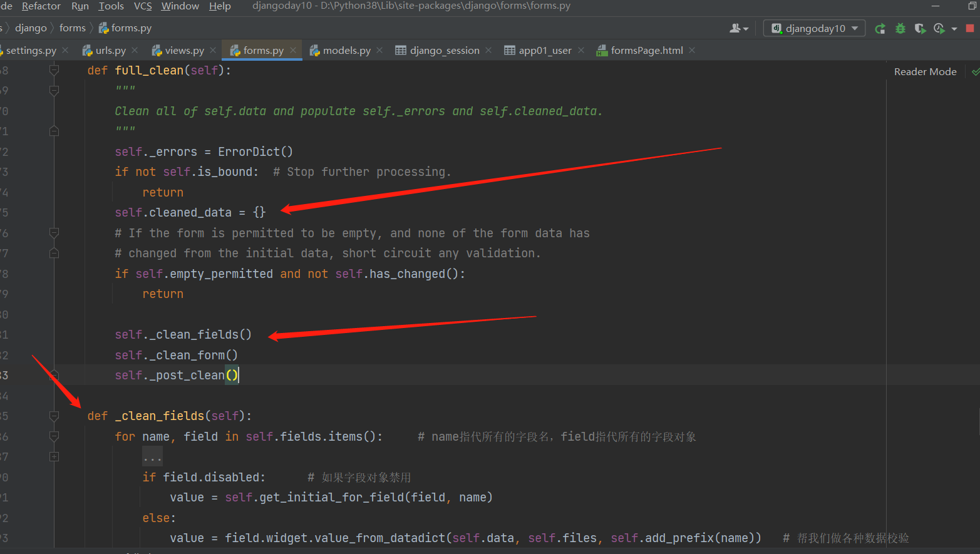Screen dimensions: 980x554
Task: Close the urls.py tab
Action: [x=135, y=51]
